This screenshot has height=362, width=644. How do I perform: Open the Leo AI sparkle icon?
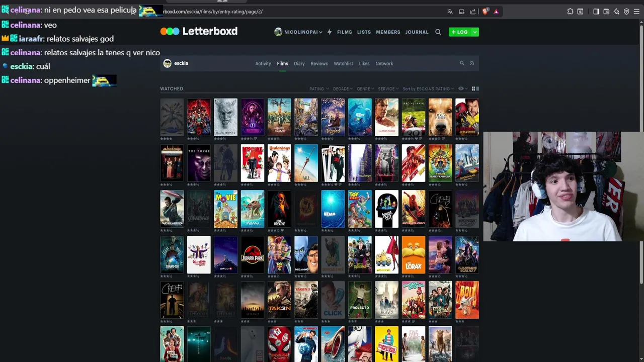click(x=616, y=12)
